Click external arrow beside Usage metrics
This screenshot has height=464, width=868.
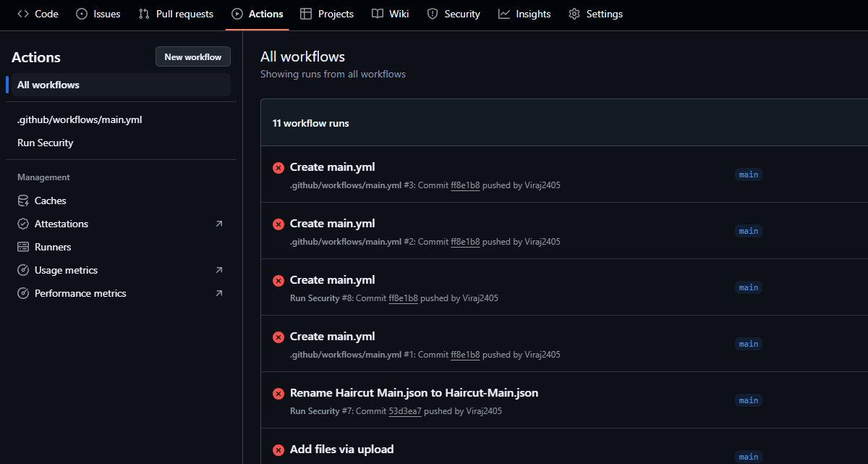click(219, 270)
